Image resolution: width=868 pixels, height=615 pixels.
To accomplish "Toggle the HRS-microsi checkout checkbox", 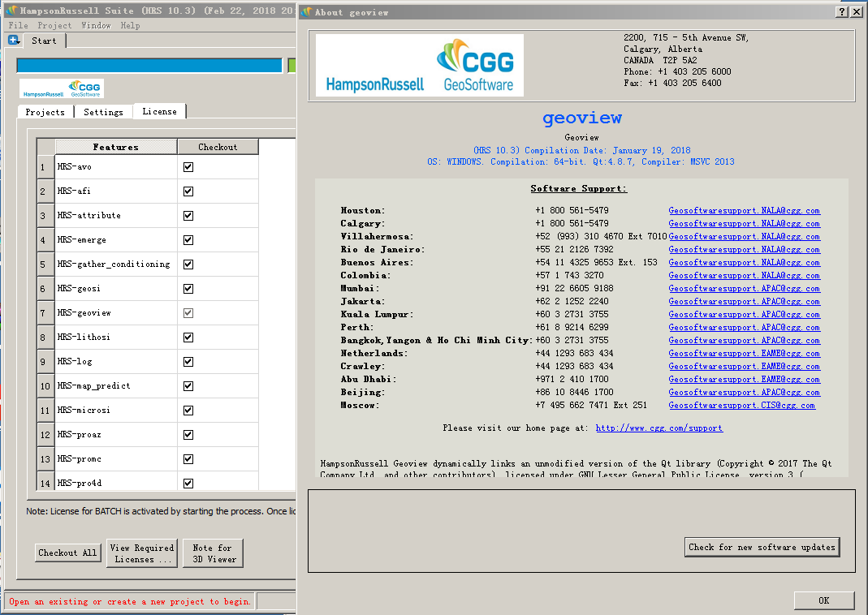I will (x=188, y=411).
